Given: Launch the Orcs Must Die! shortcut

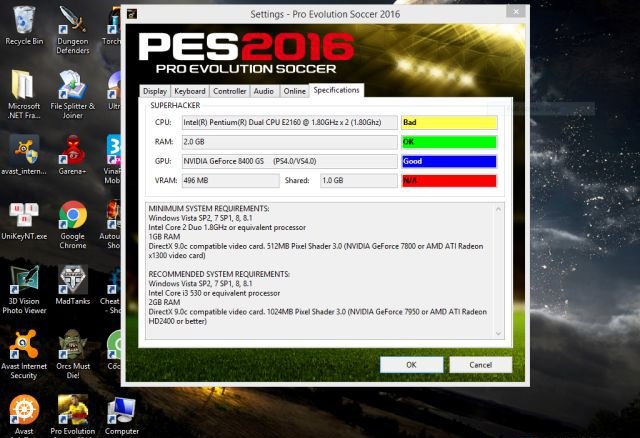Looking at the screenshot, I should pyautogui.click(x=73, y=354).
